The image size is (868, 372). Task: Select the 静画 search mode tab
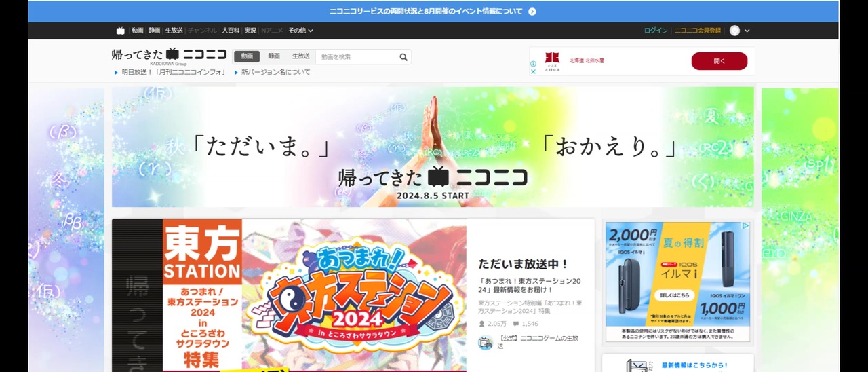(x=274, y=57)
